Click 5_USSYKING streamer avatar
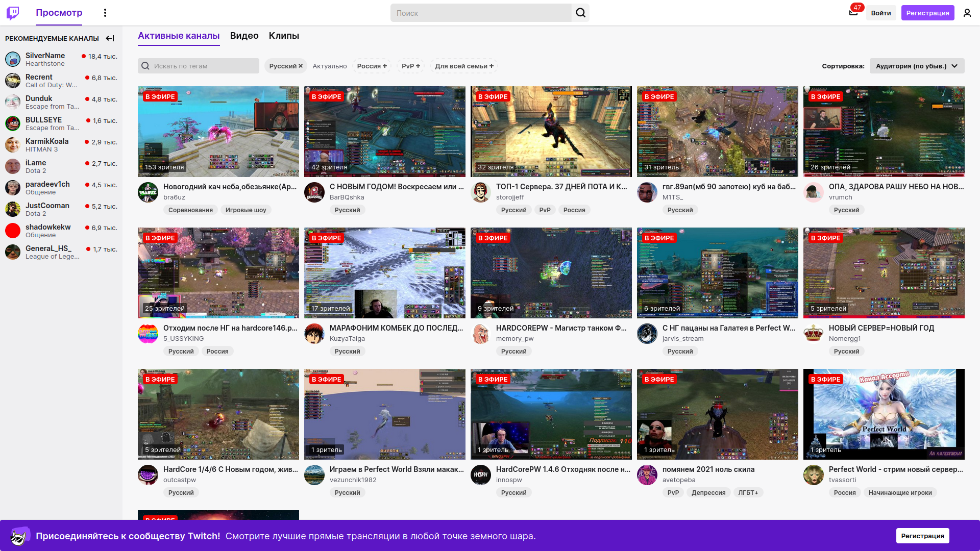Image resolution: width=980 pixels, height=551 pixels. pos(148,334)
